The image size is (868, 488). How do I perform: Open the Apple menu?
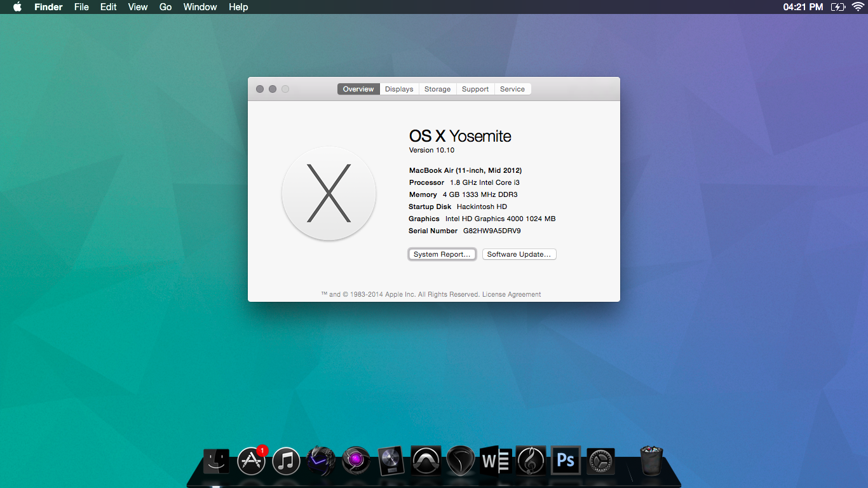click(x=17, y=7)
